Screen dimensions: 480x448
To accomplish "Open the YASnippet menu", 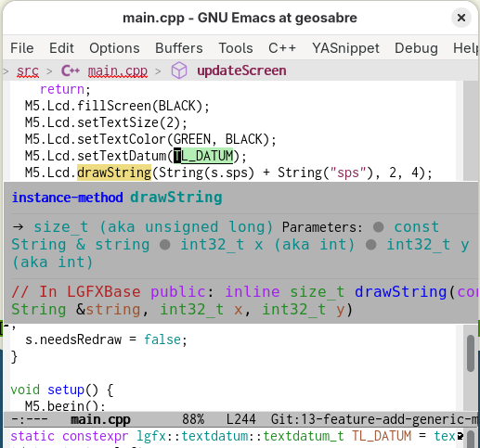I will (345, 48).
